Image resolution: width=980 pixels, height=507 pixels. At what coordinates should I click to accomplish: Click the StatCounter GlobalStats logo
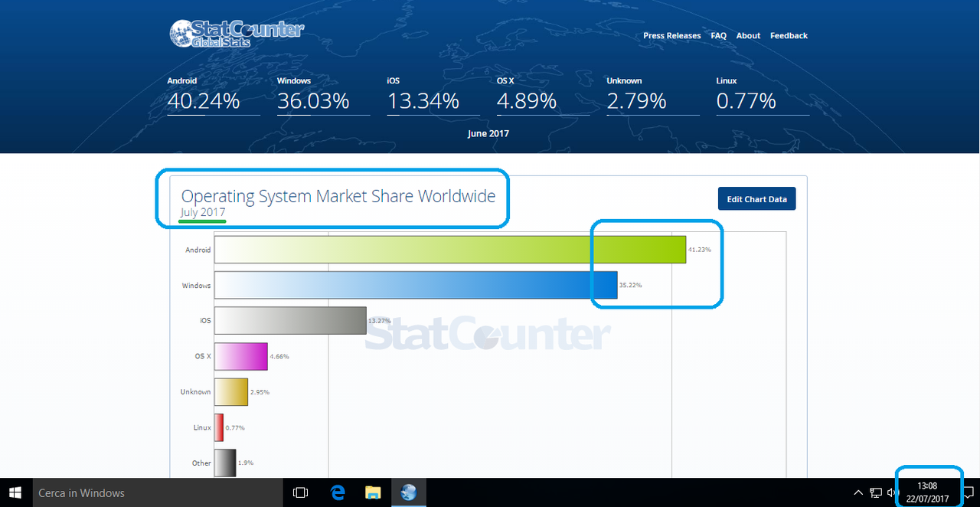click(237, 34)
